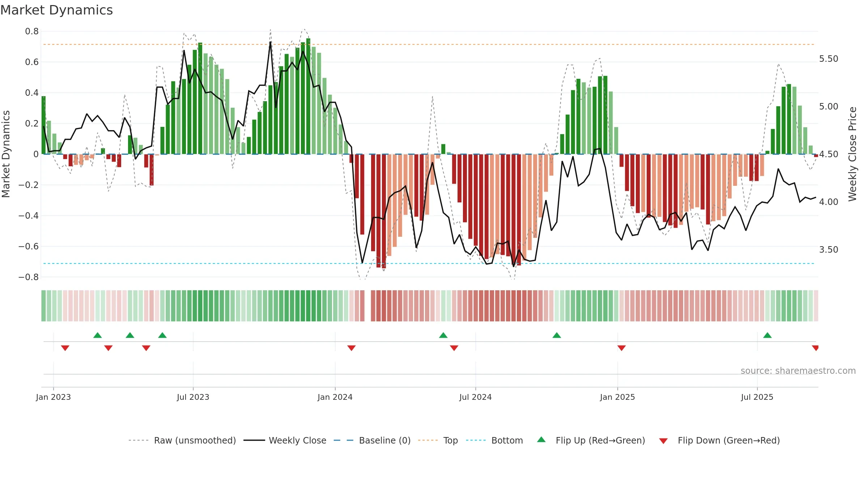This screenshot has height=488, width=868.
Task: Click the −0.4 tick on the left axis
Action: click(28, 216)
